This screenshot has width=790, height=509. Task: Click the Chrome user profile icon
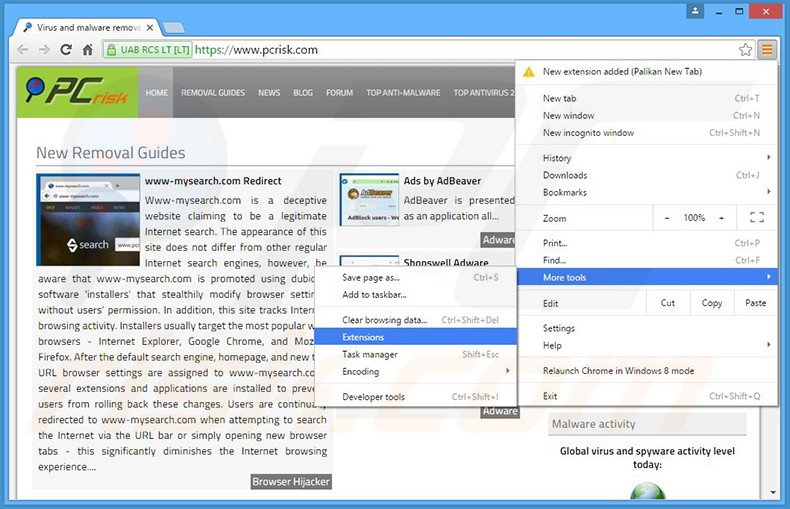click(x=695, y=11)
